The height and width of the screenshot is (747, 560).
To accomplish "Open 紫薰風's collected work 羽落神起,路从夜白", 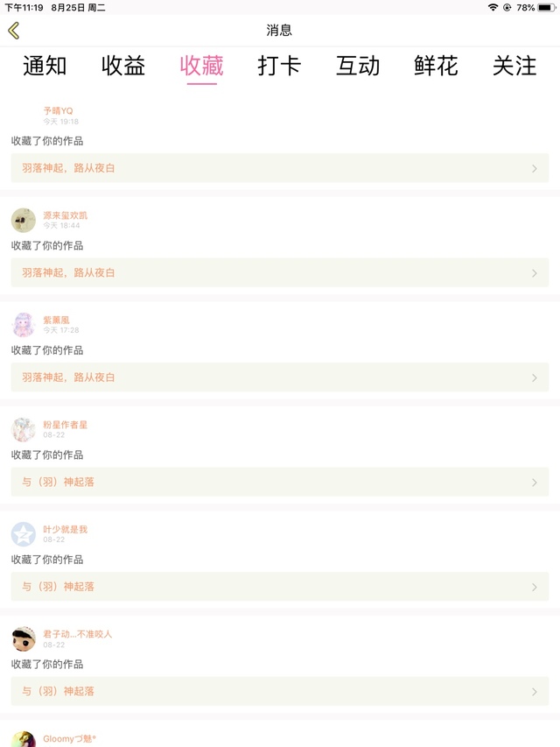I will tap(279, 377).
